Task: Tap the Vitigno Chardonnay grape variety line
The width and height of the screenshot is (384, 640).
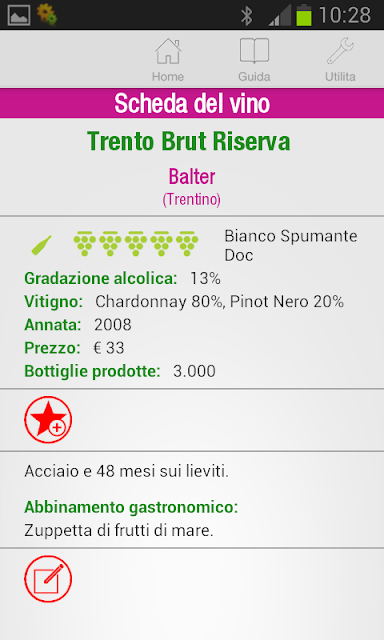Action: [x=184, y=302]
